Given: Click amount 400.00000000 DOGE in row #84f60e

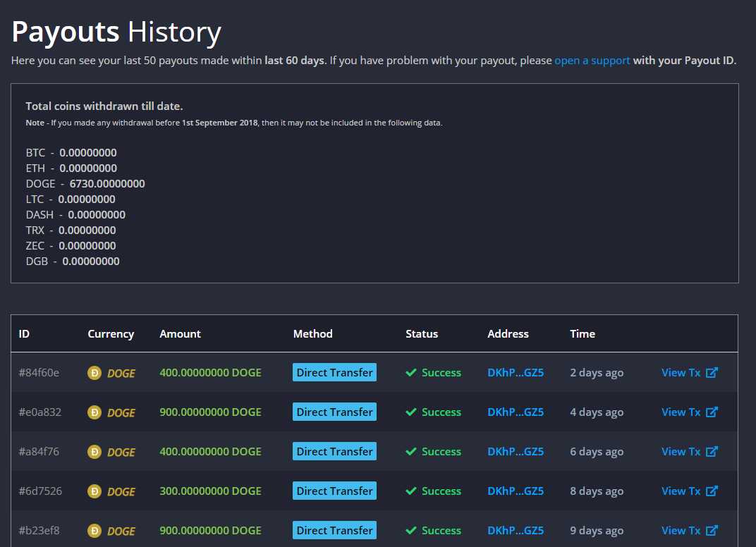Looking at the screenshot, I should tap(211, 373).
